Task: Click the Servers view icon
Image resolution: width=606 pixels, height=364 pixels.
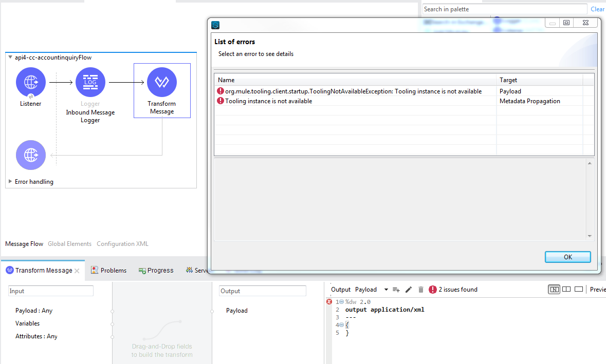Action: pyautogui.click(x=189, y=270)
